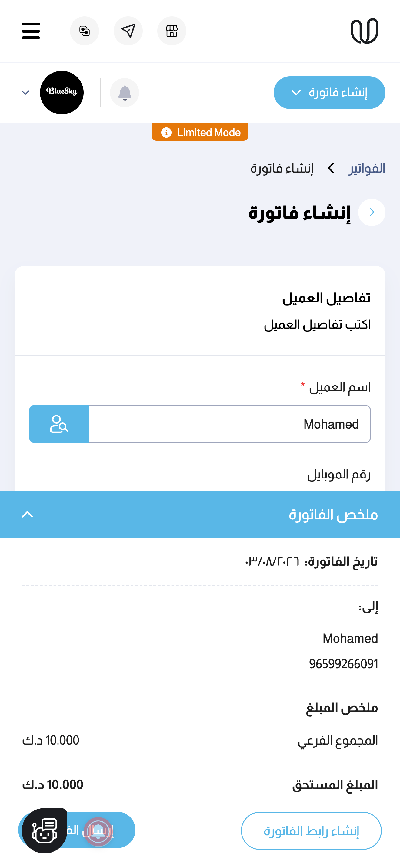Screen dimensions: 400x868
Task: Click the BlueSky account avatar
Action: tap(62, 92)
